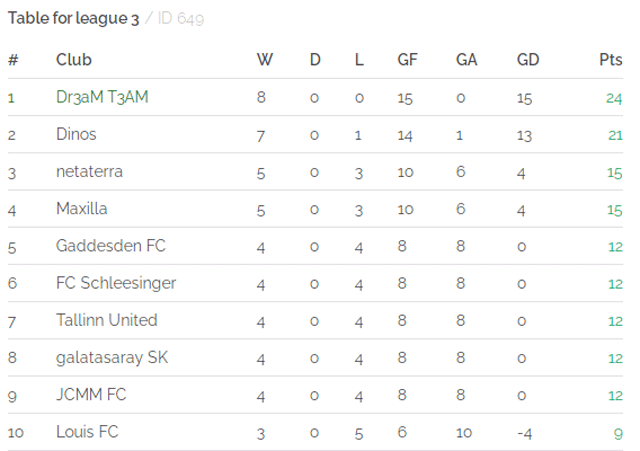
Task: View JCMM FC club page
Action: [91, 395]
